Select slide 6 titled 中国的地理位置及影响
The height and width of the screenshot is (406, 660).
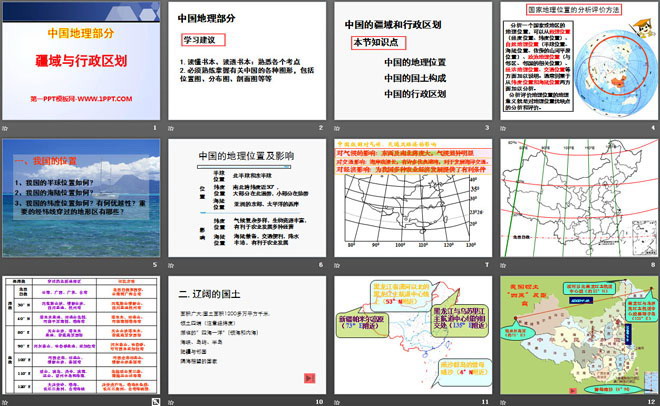click(x=247, y=198)
